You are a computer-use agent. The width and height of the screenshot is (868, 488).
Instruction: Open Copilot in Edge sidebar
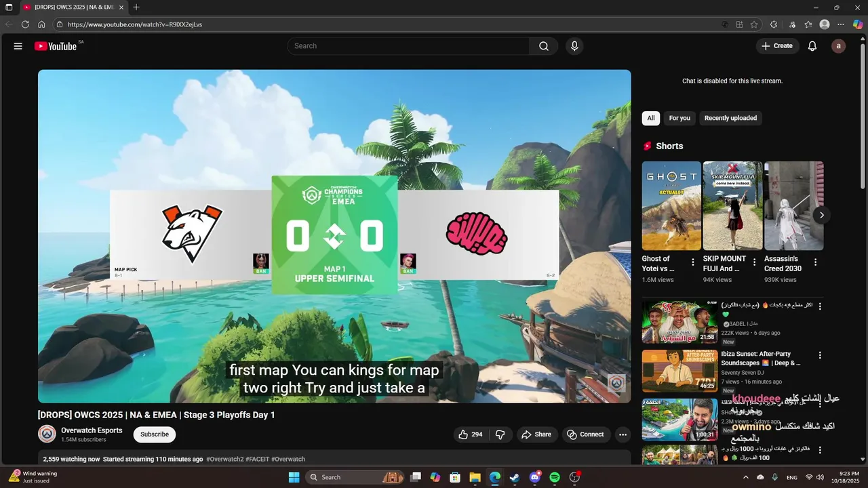pyautogui.click(x=858, y=24)
